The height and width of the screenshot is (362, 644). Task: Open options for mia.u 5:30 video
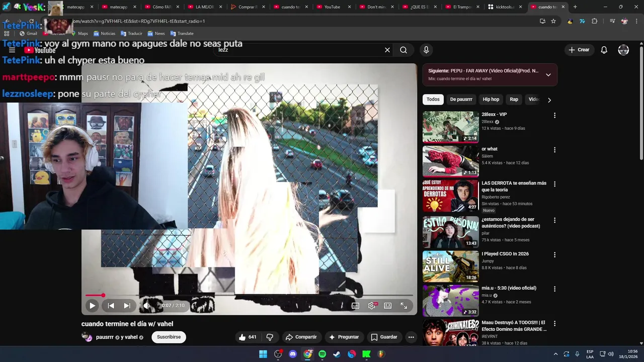click(x=554, y=289)
